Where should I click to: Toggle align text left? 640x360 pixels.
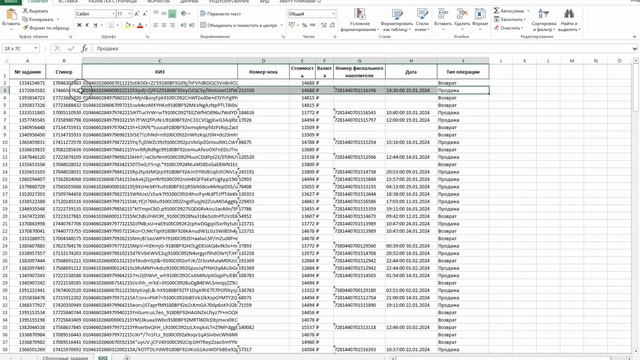[156, 25]
